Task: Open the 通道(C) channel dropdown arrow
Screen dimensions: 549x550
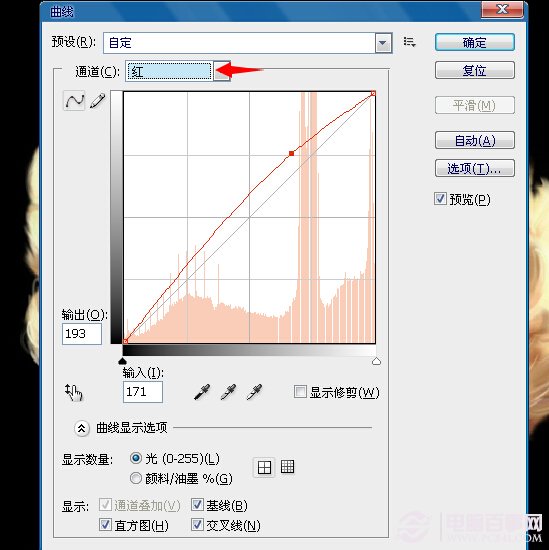Action: [222, 72]
